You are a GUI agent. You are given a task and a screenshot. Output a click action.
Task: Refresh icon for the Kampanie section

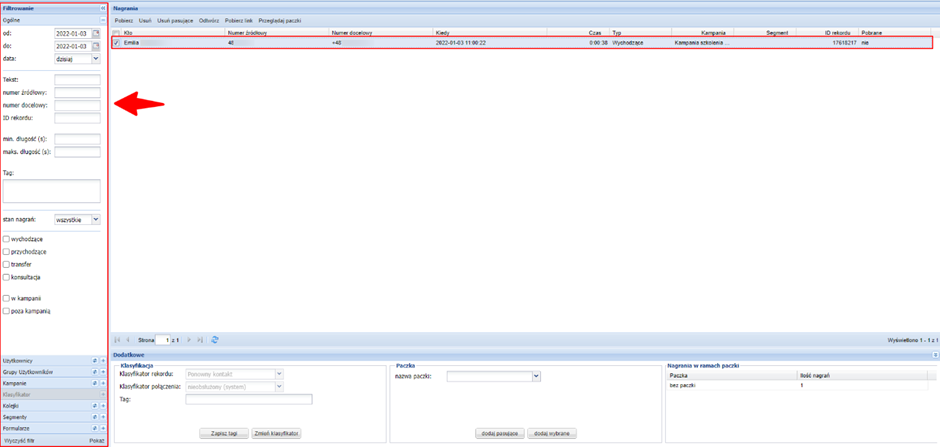pyautogui.click(x=95, y=383)
